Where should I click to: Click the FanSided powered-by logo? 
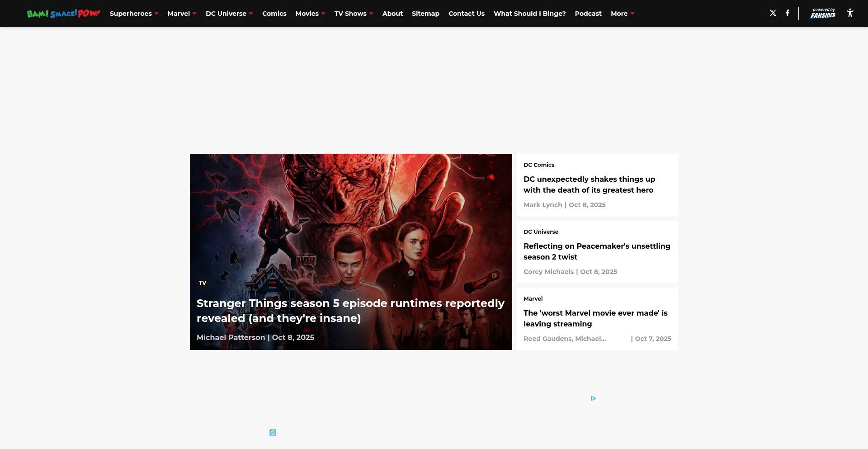point(823,14)
